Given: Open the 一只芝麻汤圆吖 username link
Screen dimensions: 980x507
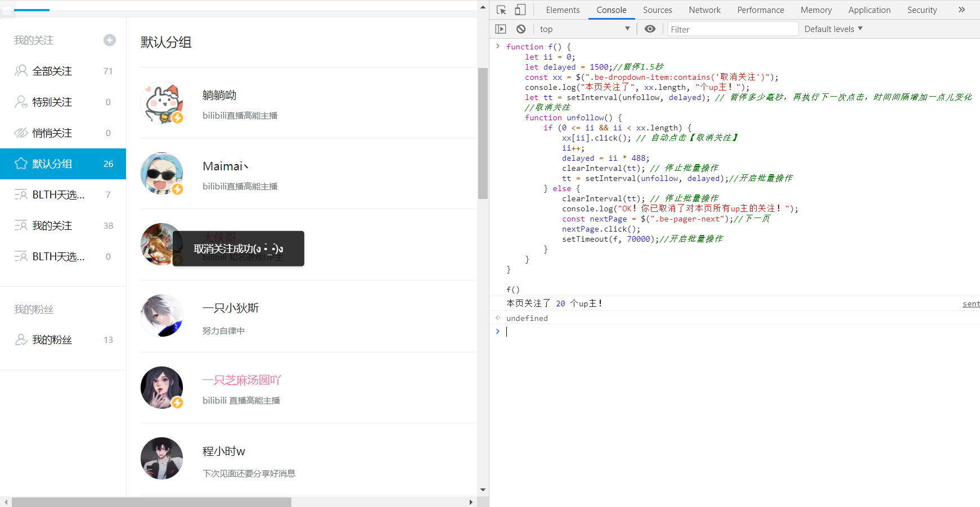Looking at the screenshot, I should pyautogui.click(x=242, y=380).
